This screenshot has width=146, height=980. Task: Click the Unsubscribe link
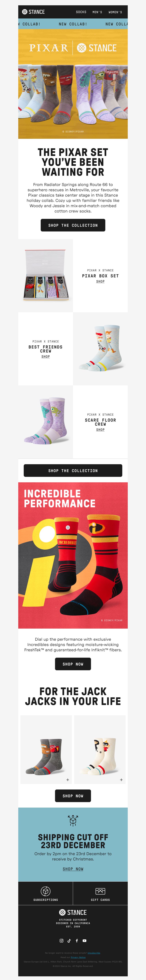[94, 953]
